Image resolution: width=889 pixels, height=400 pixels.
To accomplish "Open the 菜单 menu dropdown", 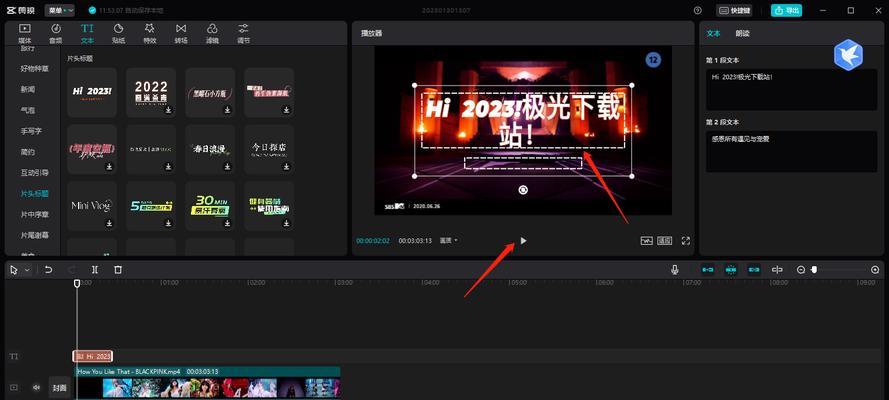I will [60, 10].
